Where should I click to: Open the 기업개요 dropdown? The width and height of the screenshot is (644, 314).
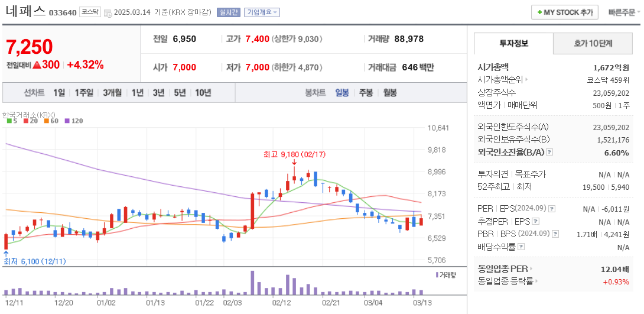[262, 12]
